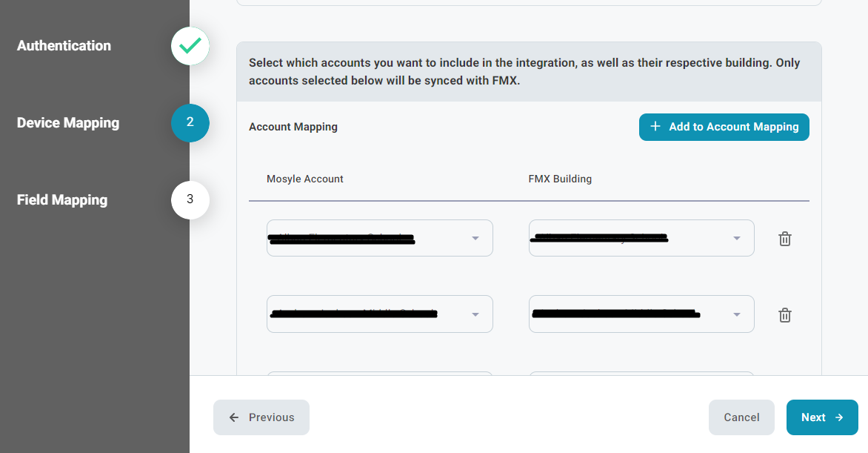Click the back arrow inside the Previous button
This screenshot has height=453, width=868.
[x=234, y=417]
